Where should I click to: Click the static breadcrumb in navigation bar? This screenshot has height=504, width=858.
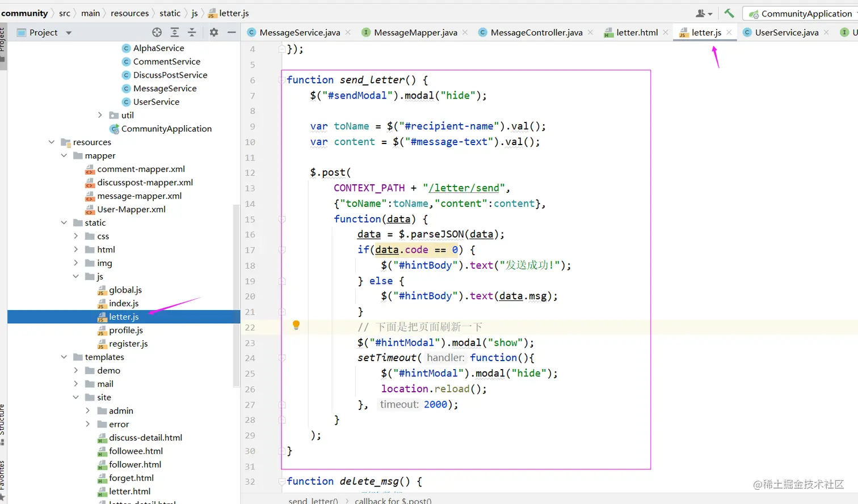click(x=170, y=13)
